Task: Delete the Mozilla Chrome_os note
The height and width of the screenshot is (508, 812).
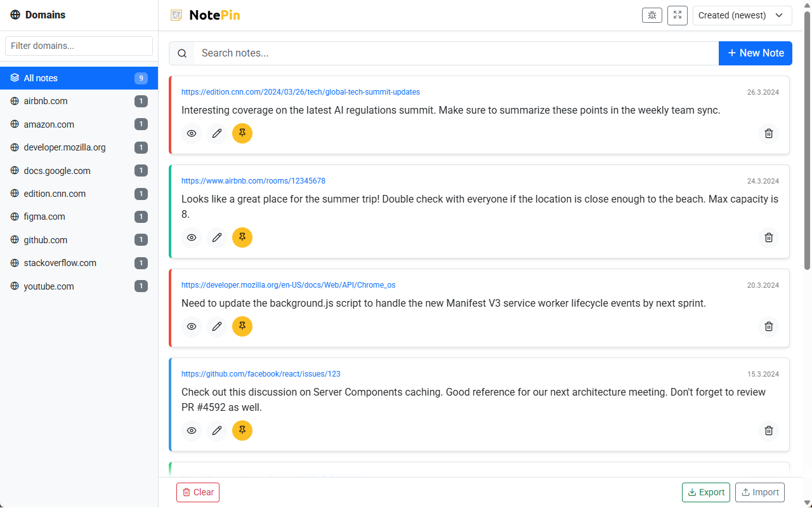Action: [x=768, y=326]
